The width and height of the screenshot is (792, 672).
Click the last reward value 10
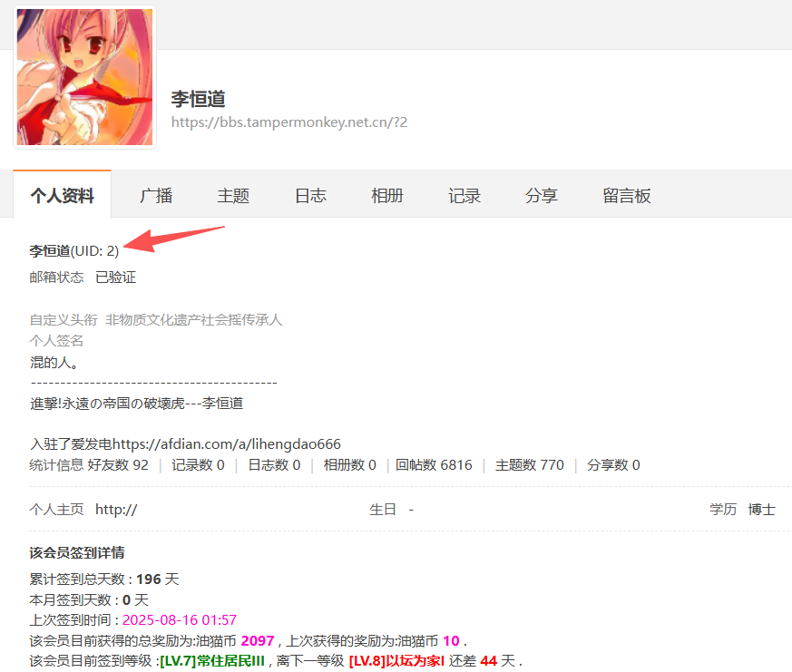[451, 640]
